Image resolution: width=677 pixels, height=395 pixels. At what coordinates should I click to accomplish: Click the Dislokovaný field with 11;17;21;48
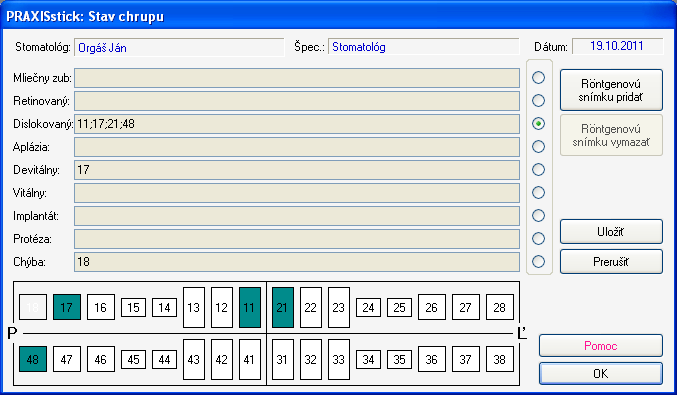coord(297,124)
